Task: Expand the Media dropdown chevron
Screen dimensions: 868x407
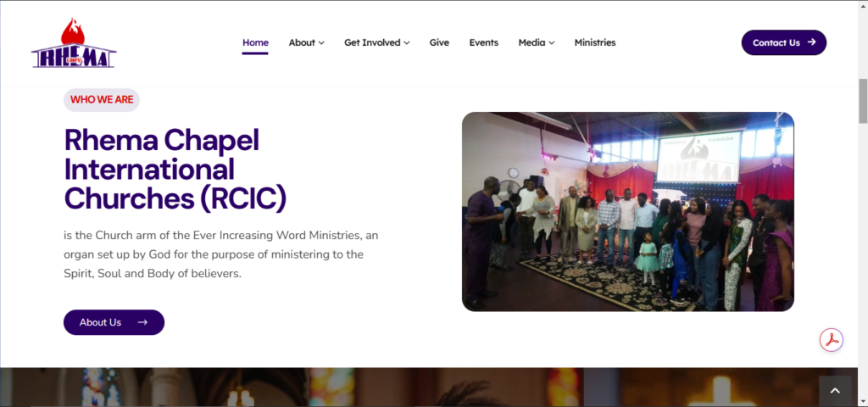Action: tap(552, 43)
